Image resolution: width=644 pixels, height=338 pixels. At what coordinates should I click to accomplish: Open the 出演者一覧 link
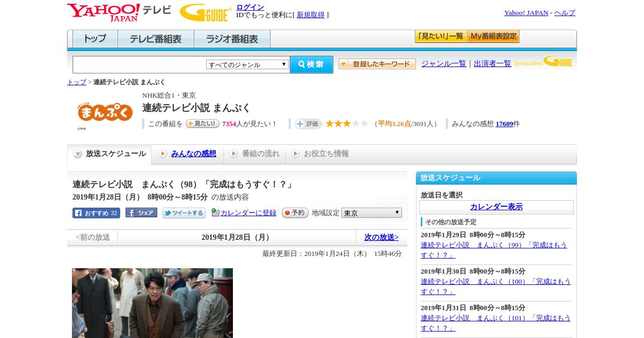(x=493, y=64)
